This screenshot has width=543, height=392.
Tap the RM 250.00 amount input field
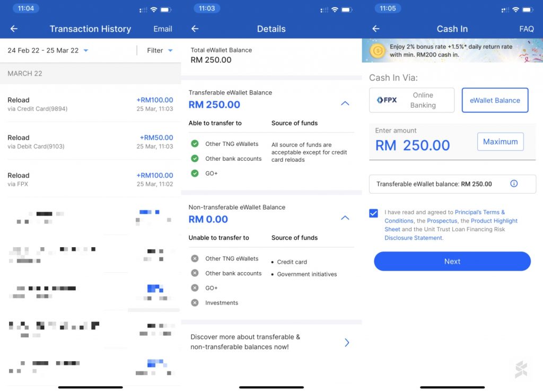pyautogui.click(x=419, y=145)
